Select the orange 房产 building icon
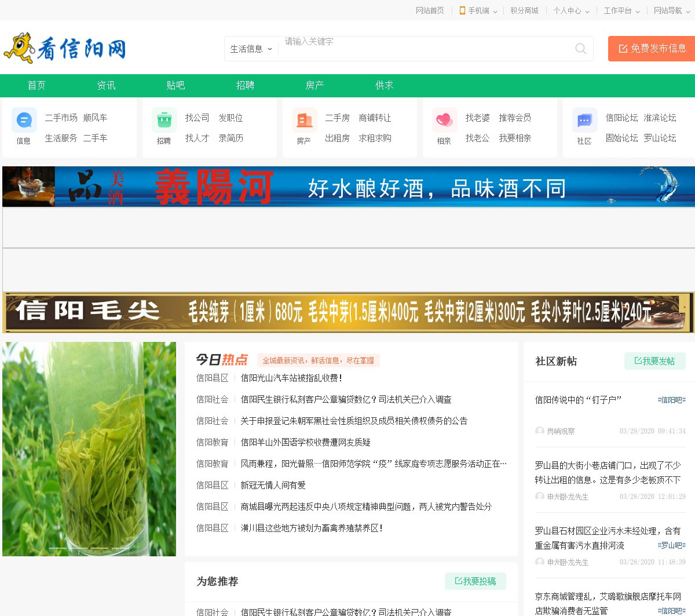This screenshot has height=616, width=695. coord(304,120)
